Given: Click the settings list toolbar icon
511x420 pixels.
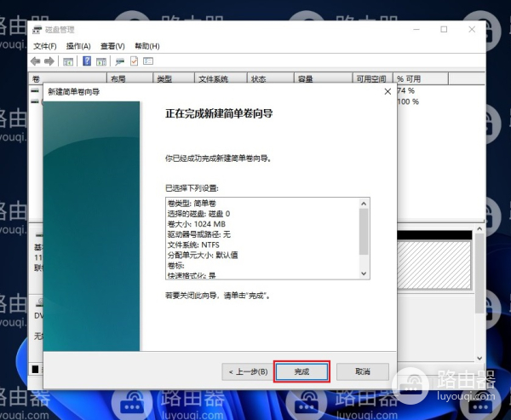Looking at the screenshot, I should click(x=148, y=61).
